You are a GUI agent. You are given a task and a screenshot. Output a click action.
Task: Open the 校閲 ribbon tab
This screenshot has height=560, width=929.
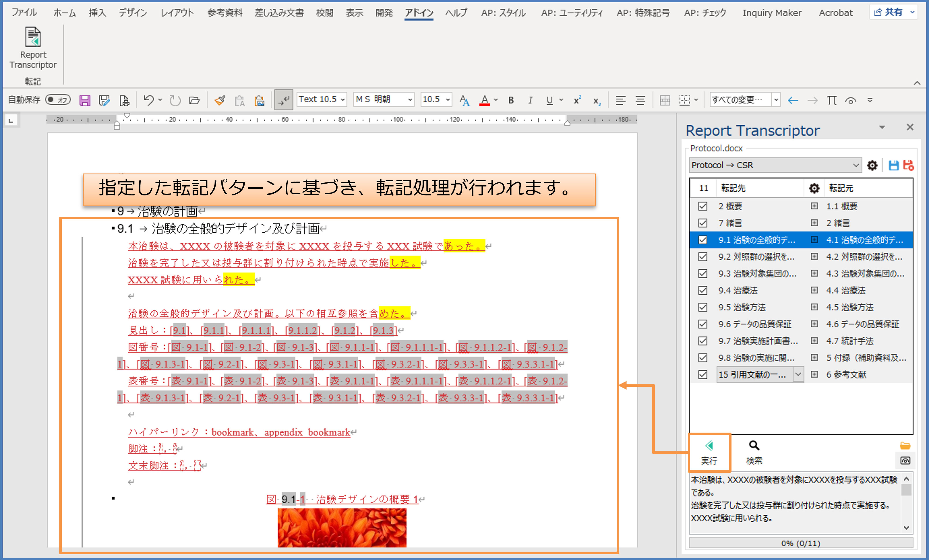click(x=324, y=13)
